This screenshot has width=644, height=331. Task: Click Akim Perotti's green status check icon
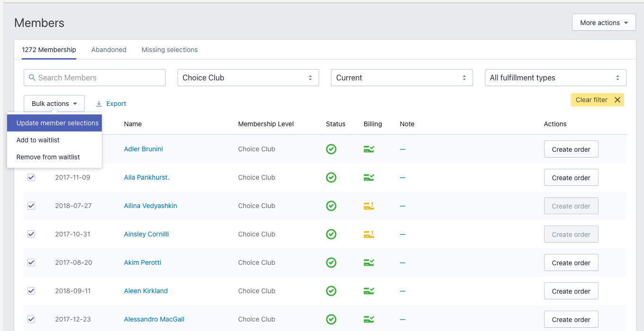(x=331, y=262)
